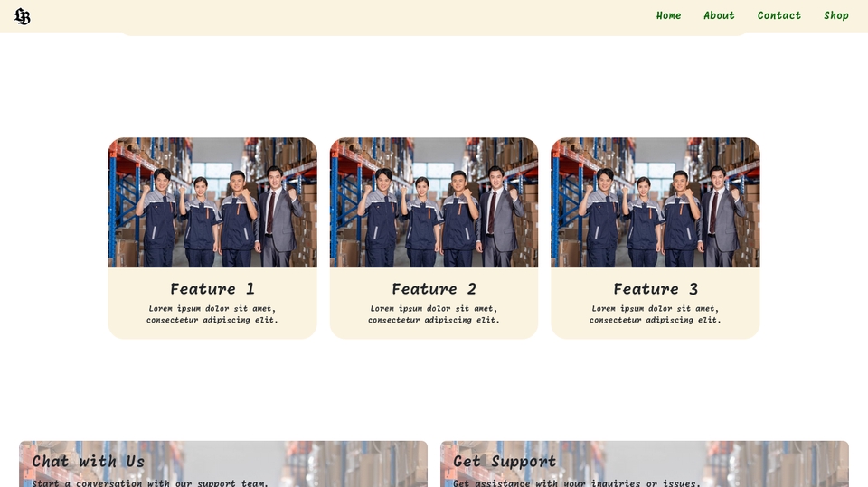The image size is (868, 487).
Task: Select the Feature 3 heading
Action: point(656,289)
